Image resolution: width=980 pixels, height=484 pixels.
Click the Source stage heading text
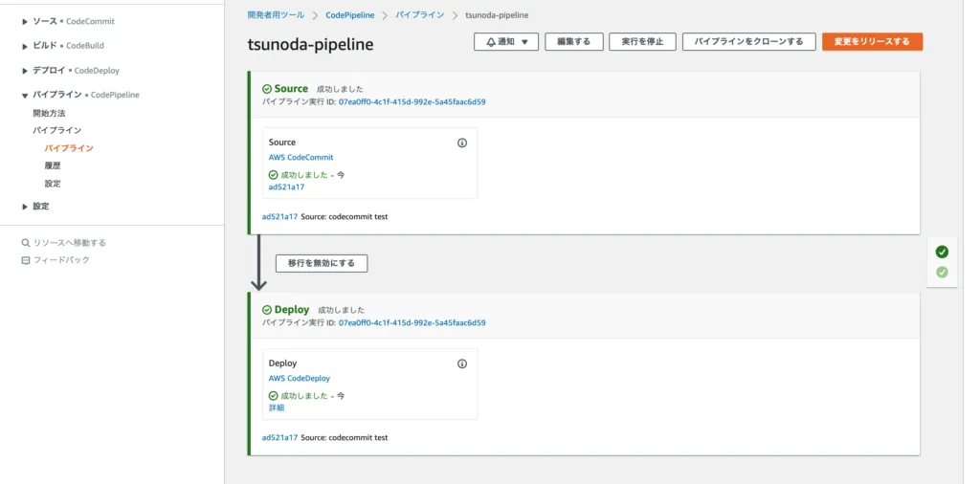coord(291,89)
